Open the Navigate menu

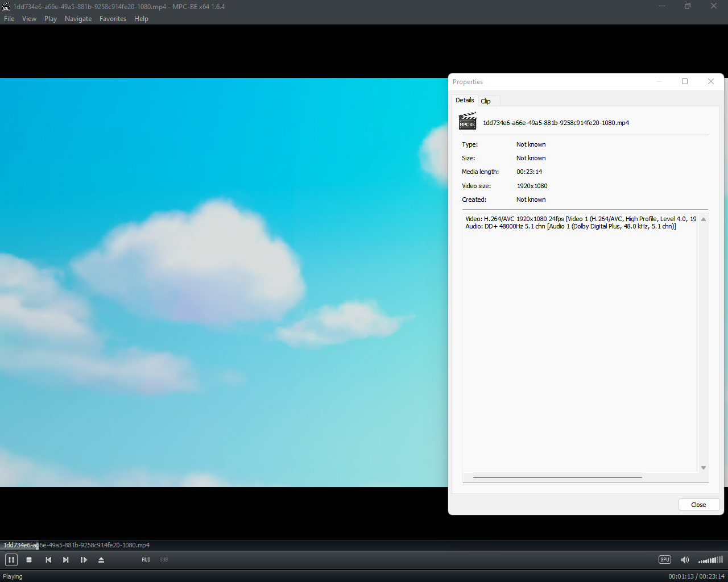coord(78,19)
